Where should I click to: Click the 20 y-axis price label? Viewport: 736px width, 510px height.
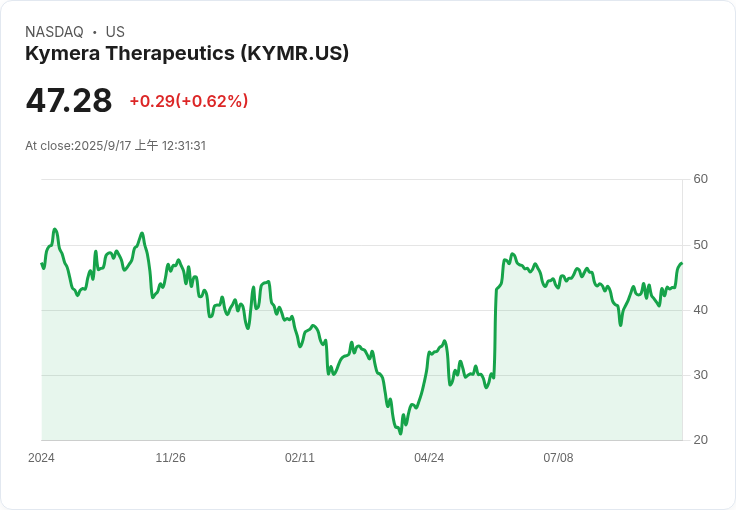coord(700,440)
